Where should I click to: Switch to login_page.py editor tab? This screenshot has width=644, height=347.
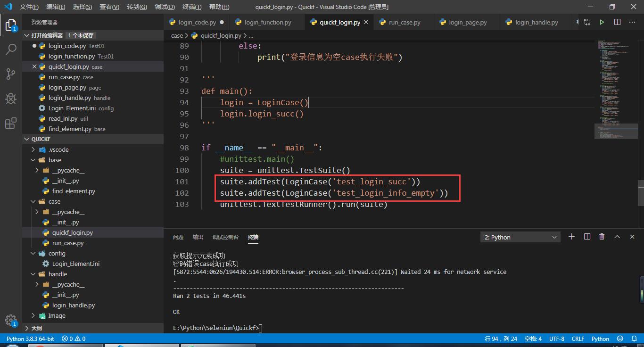pos(468,22)
